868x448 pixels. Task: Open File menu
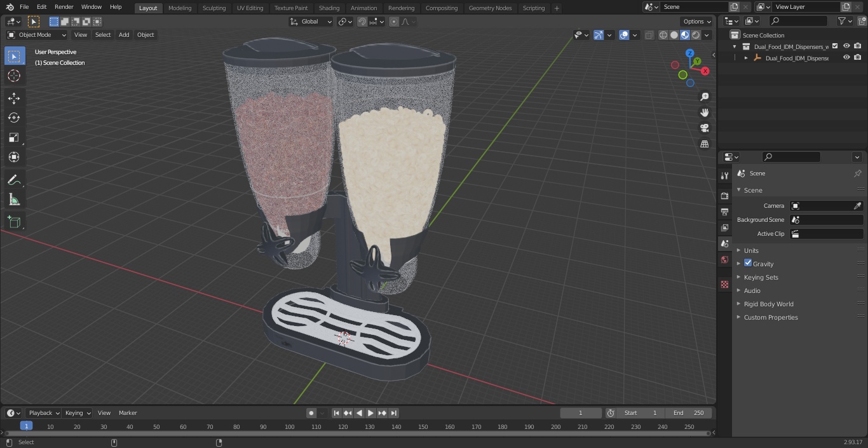[x=24, y=7]
